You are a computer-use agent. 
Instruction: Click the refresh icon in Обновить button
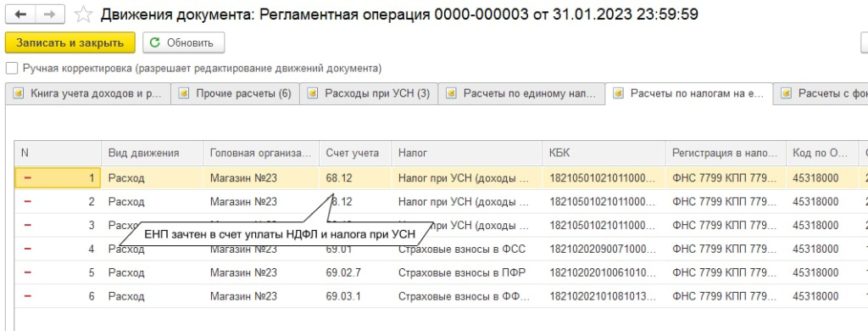(155, 42)
